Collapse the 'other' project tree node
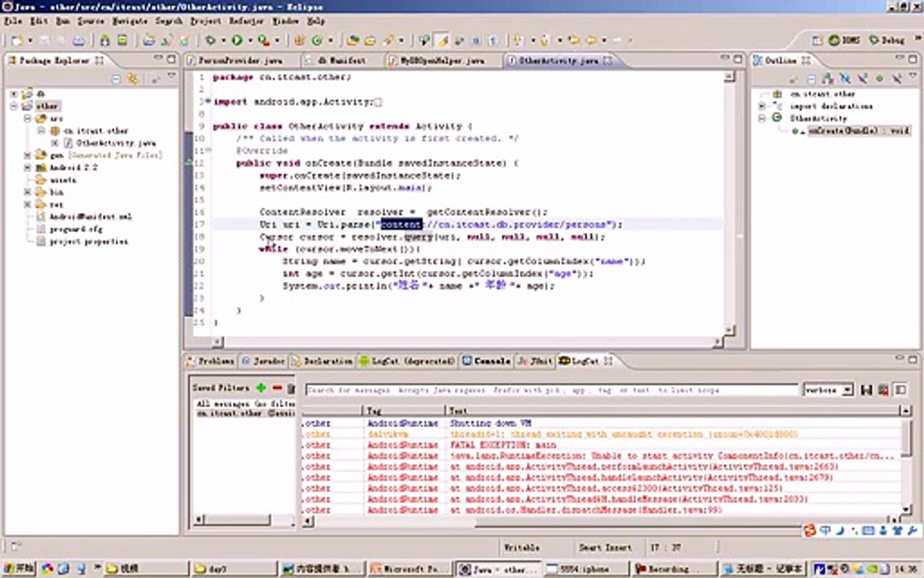Screen dimensions: 924x578 (x=14, y=106)
